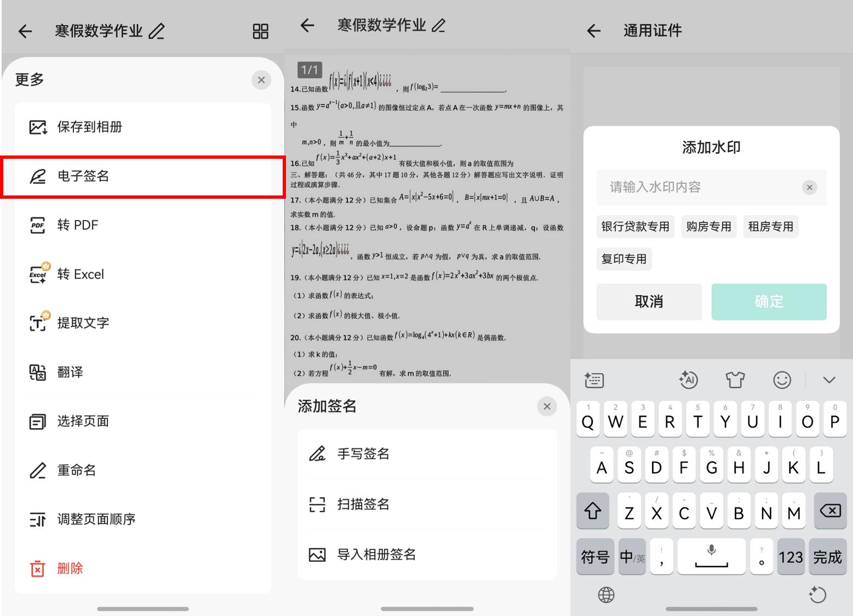Tap the bottom-right keyboard rotate icon
The width and height of the screenshot is (853, 616).
click(817, 595)
